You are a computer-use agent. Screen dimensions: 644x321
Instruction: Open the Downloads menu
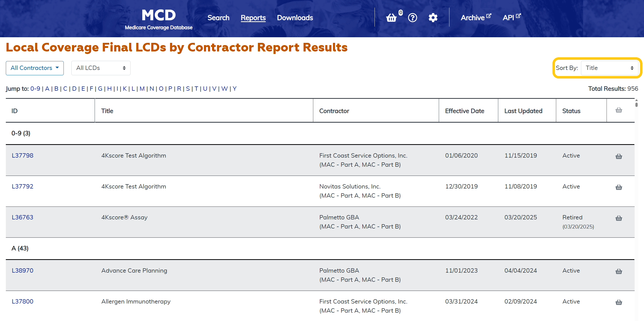295,18
